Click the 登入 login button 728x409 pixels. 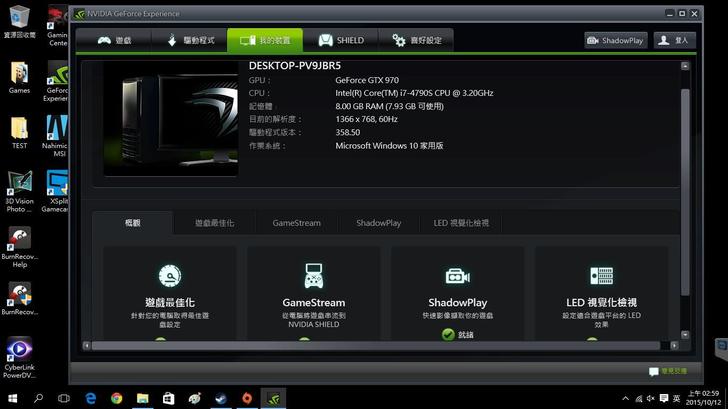click(675, 40)
